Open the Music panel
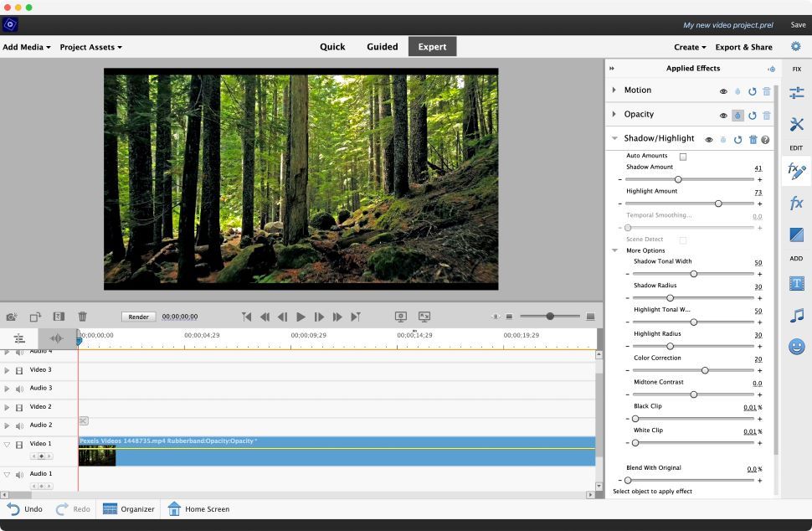The image size is (812, 531). click(x=795, y=316)
